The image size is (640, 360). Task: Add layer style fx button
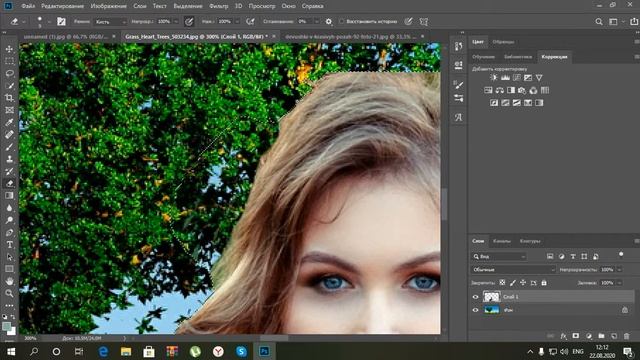point(564,336)
